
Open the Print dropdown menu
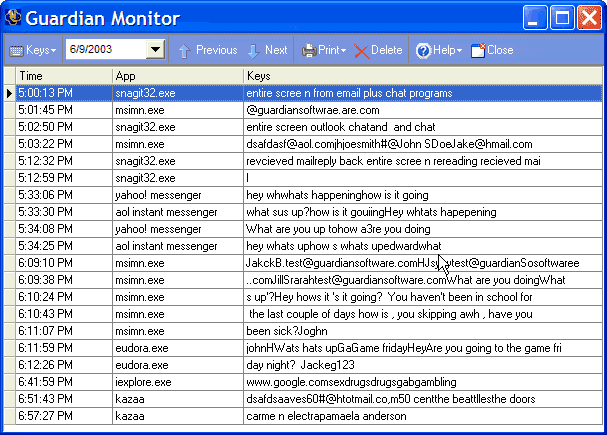point(324,50)
